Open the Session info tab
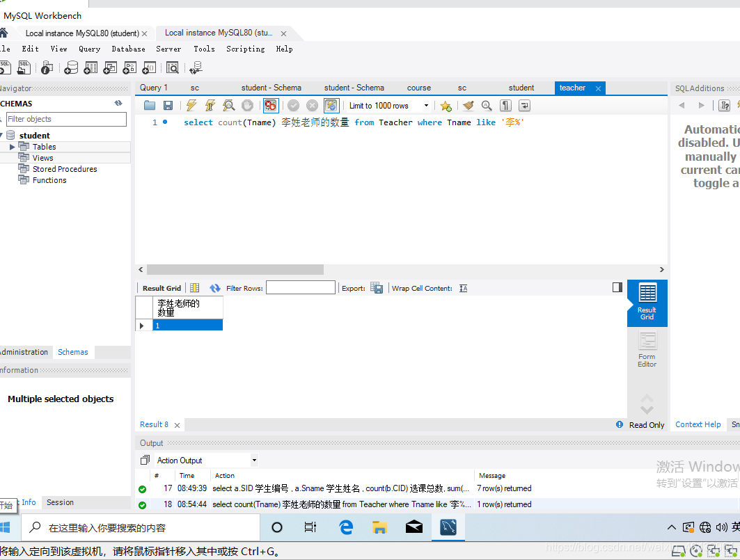This screenshot has height=560, width=740. pos(60,502)
